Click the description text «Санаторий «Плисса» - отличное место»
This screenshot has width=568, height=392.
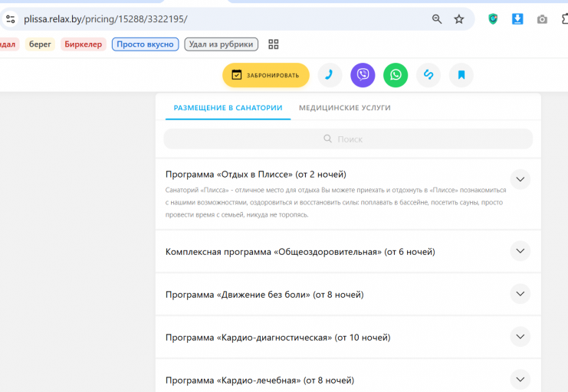[x=242, y=190]
